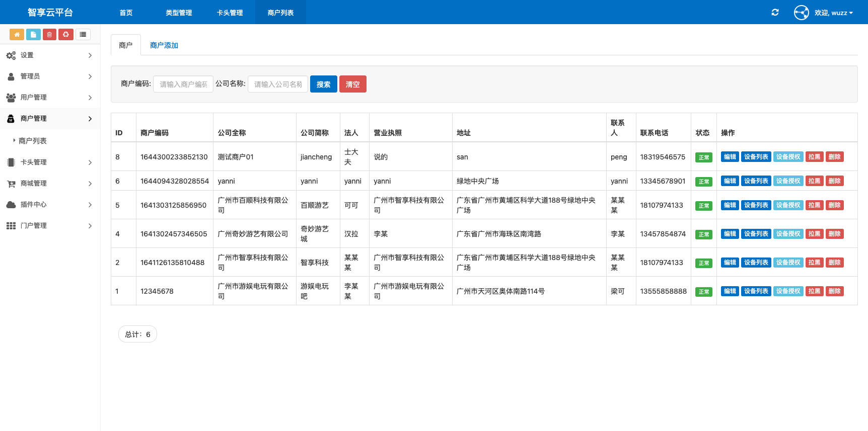Click the red recycle icon

[x=66, y=34]
